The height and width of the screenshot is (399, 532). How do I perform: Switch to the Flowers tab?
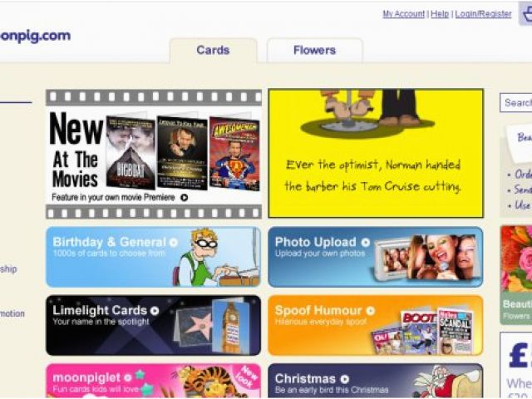pyautogui.click(x=315, y=50)
